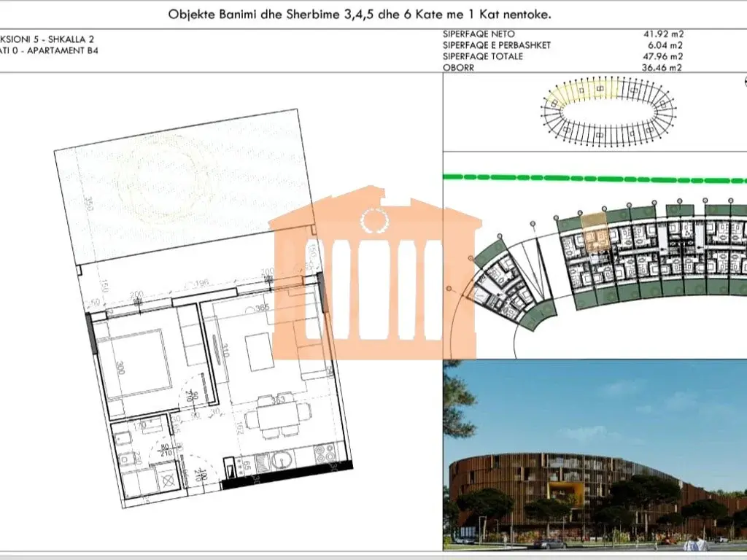The image size is (747, 560).
Task: Click the coffee table in the living room plan
Action: pos(259,351)
